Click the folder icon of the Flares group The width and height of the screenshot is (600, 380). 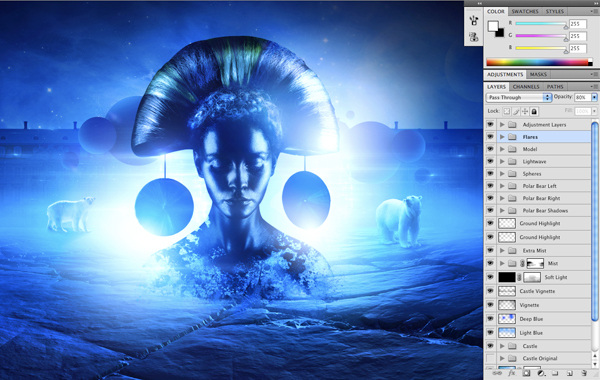pyautogui.click(x=512, y=137)
